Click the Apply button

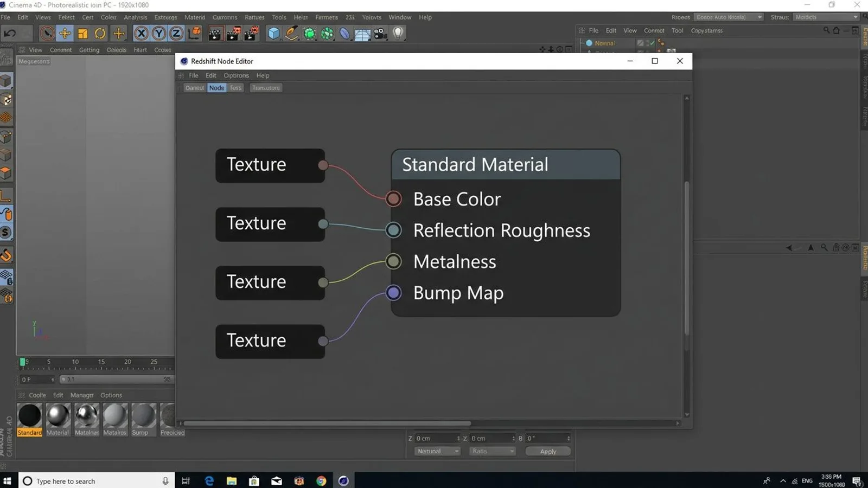click(548, 451)
